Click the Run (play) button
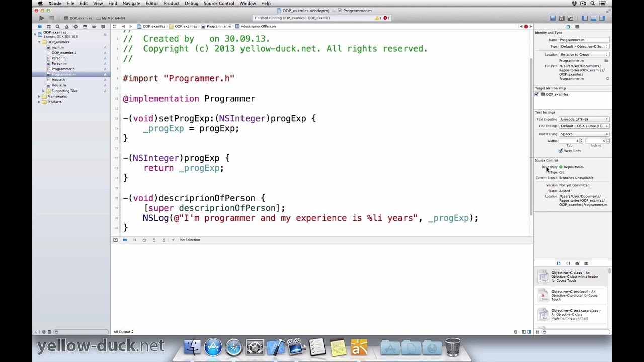Screen dimensions: 644x362 tap(42, 18)
